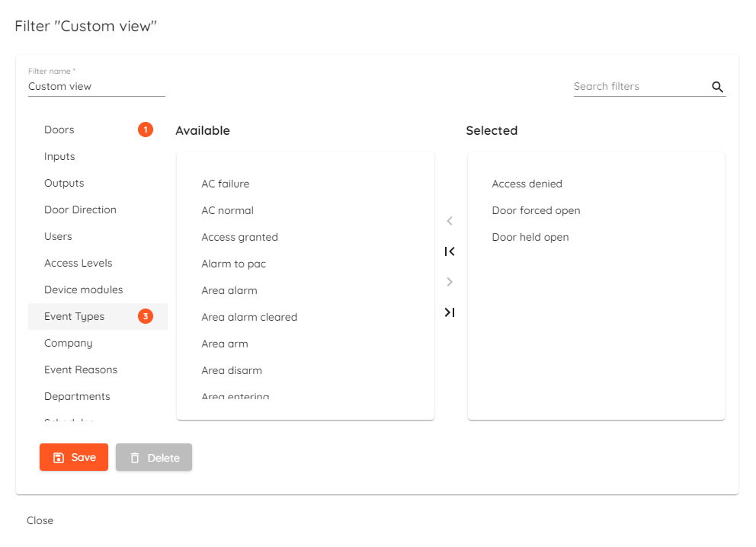Select Door forced open in the Selected list
756x547 pixels.
(536, 210)
